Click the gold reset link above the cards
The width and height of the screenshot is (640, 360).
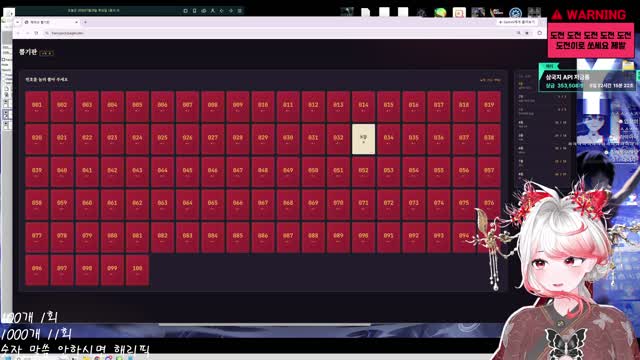point(490,80)
